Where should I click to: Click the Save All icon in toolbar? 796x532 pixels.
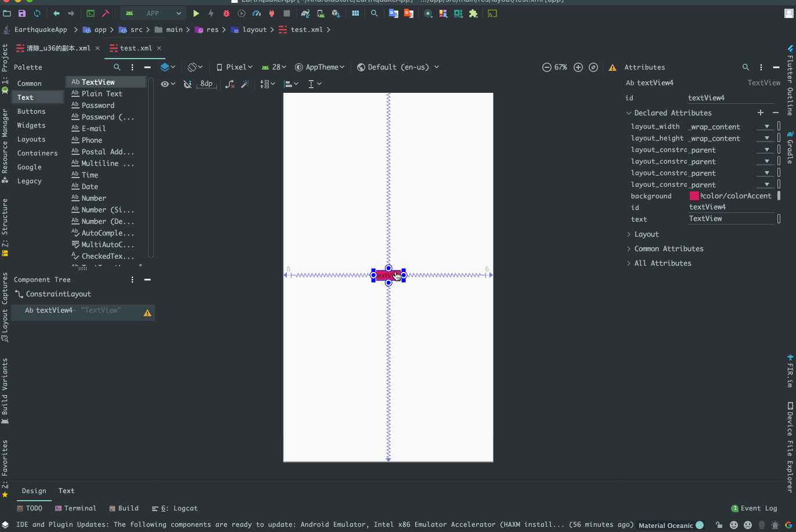[22, 13]
